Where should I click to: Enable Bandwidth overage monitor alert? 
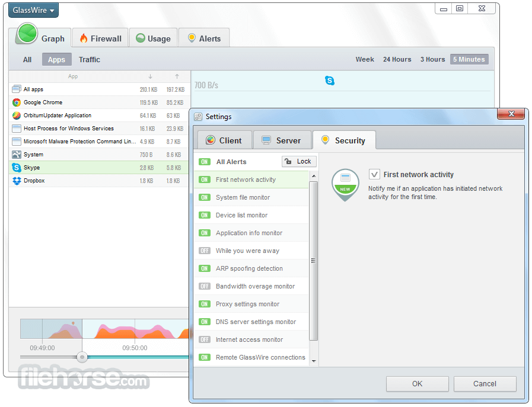205,286
